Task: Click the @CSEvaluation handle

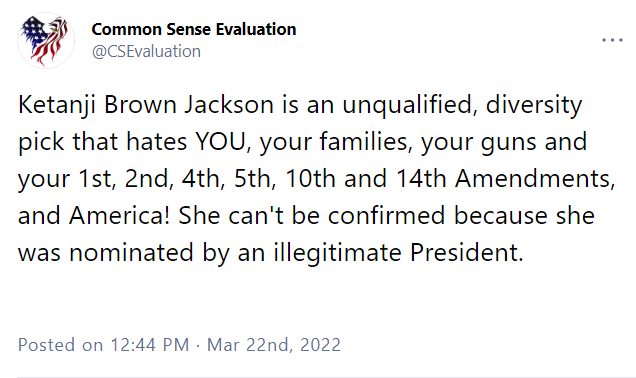Action: [x=146, y=52]
